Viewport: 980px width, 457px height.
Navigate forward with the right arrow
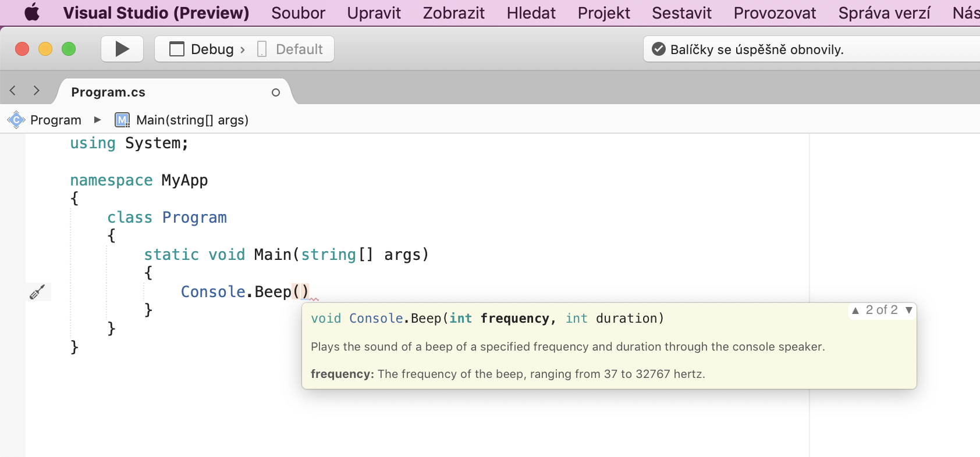(x=37, y=91)
